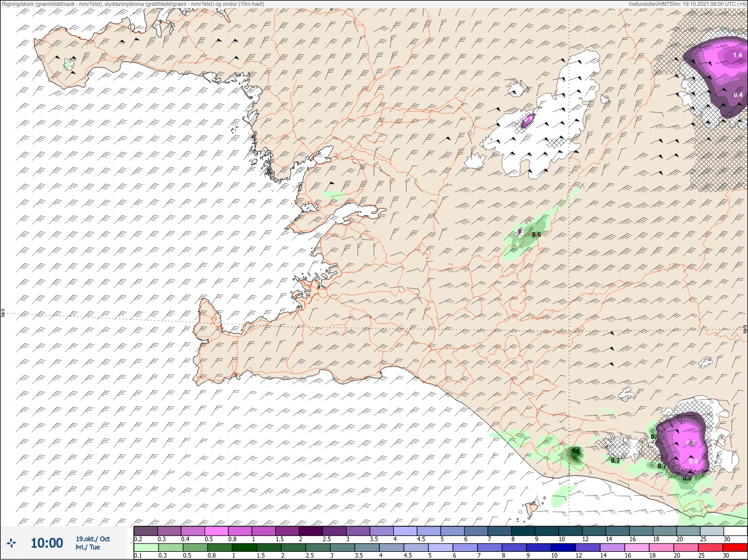Click the bright red swatch labeled 30
Image resolution: width=748 pixels, height=560 pixels.
pos(735,548)
